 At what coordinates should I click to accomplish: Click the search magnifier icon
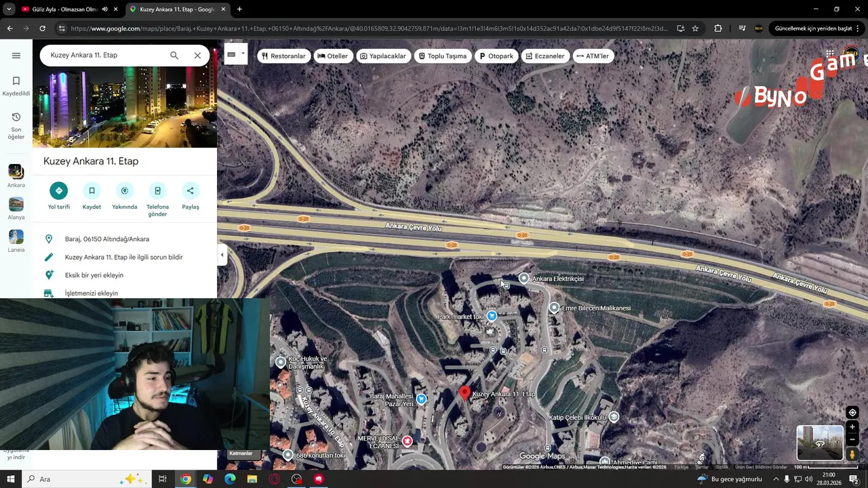[174, 56]
